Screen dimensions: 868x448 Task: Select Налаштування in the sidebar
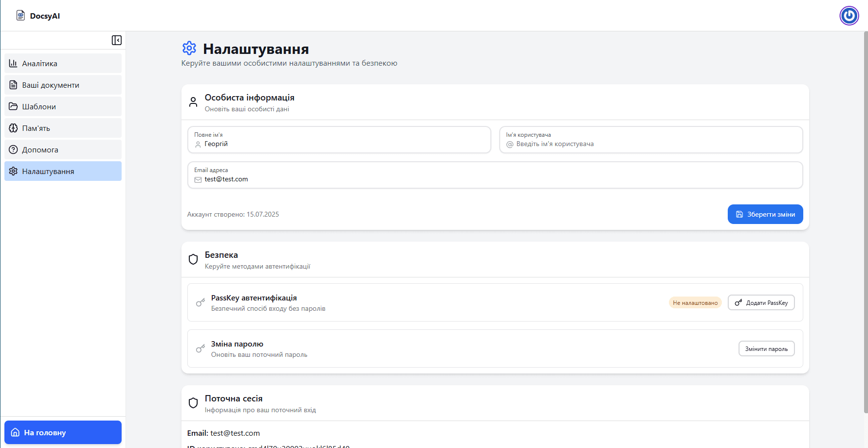[63, 171]
